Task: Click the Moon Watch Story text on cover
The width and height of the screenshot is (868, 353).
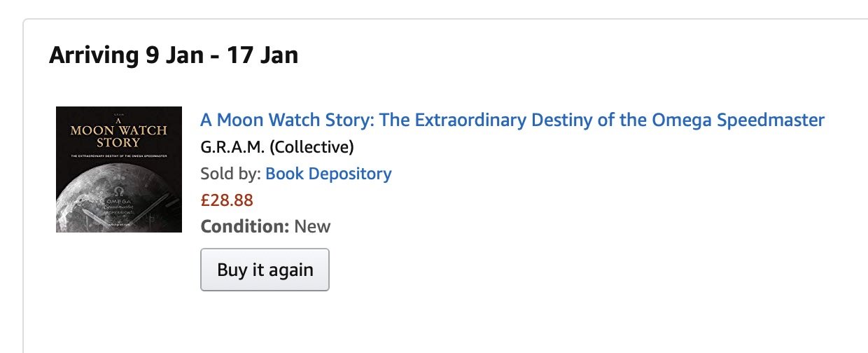Action: pyautogui.click(x=118, y=133)
